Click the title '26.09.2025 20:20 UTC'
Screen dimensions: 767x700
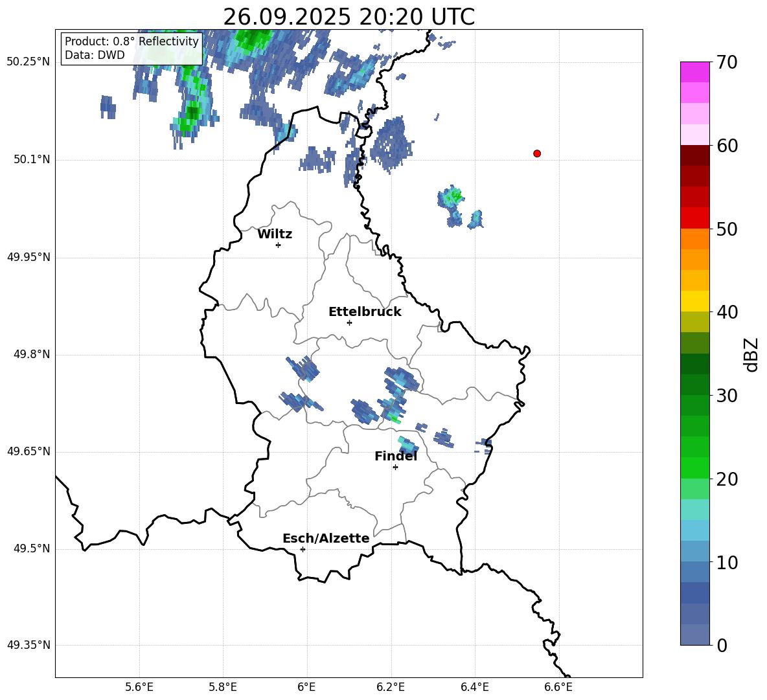coord(349,17)
